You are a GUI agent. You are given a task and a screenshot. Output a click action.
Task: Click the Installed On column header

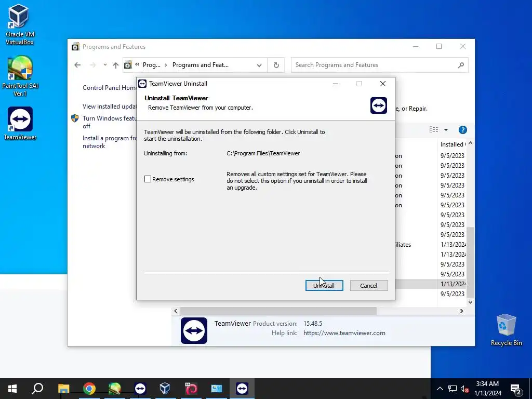(x=453, y=144)
